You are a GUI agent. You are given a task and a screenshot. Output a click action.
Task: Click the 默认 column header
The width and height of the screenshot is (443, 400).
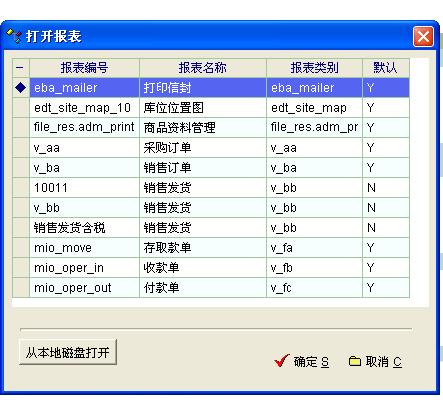point(386,68)
